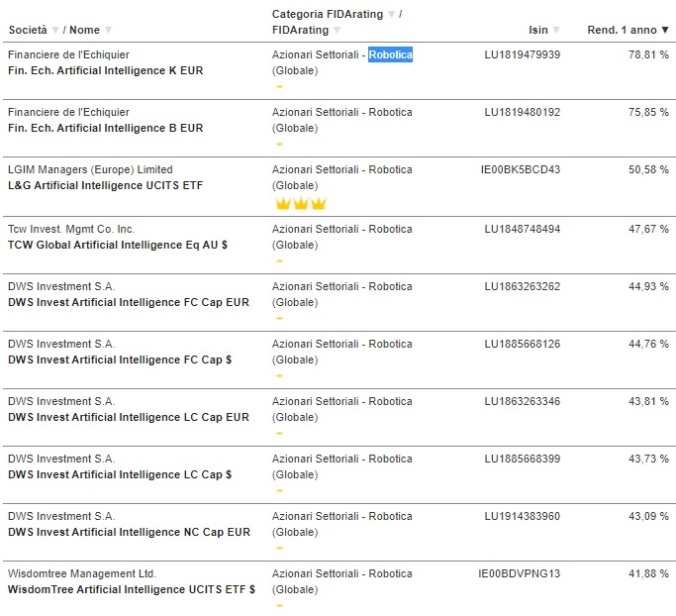Sort by Società using its arrow

(x=55, y=30)
